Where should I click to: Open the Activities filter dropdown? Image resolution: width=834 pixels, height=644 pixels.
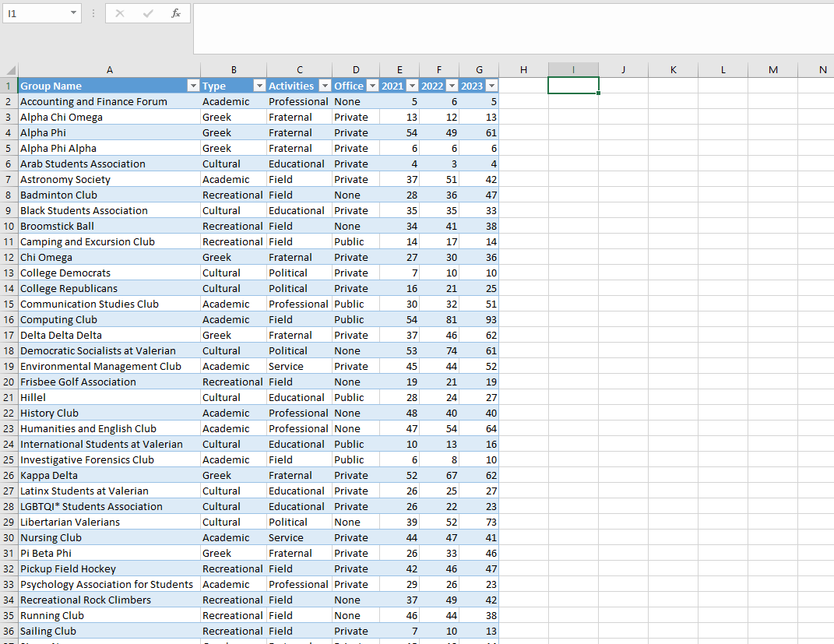pyautogui.click(x=326, y=86)
